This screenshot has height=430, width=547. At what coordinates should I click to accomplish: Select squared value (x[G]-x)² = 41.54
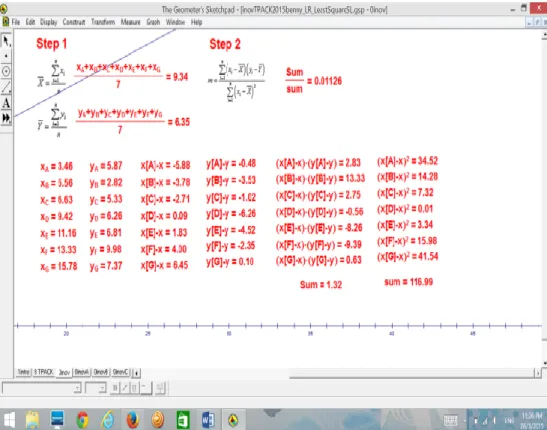tap(407, 257)
